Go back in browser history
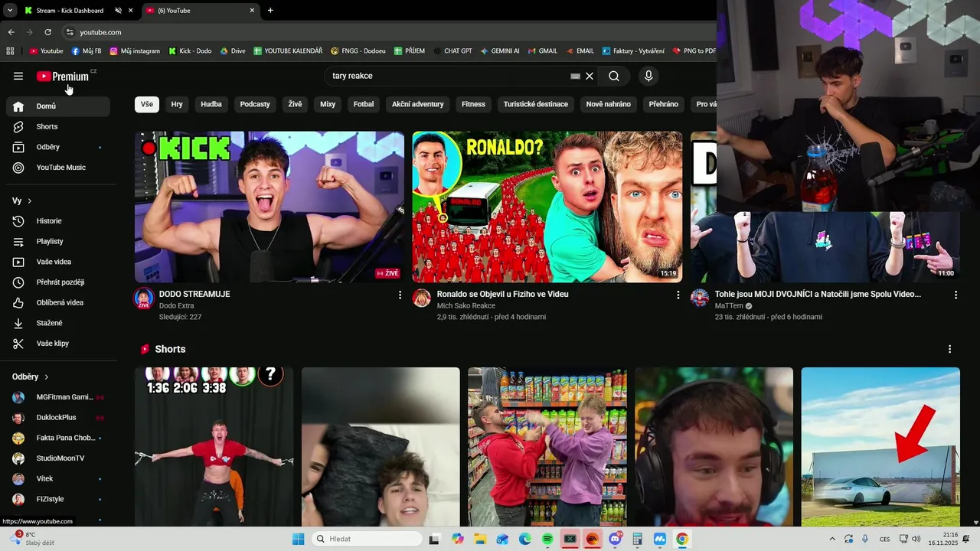 pos(11,32)
